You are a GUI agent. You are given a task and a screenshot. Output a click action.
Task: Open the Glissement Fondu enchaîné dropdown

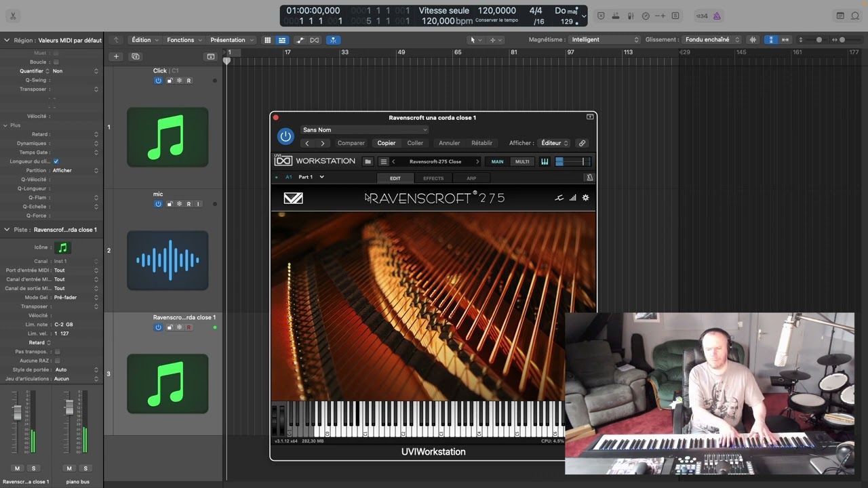coord(711,39)
